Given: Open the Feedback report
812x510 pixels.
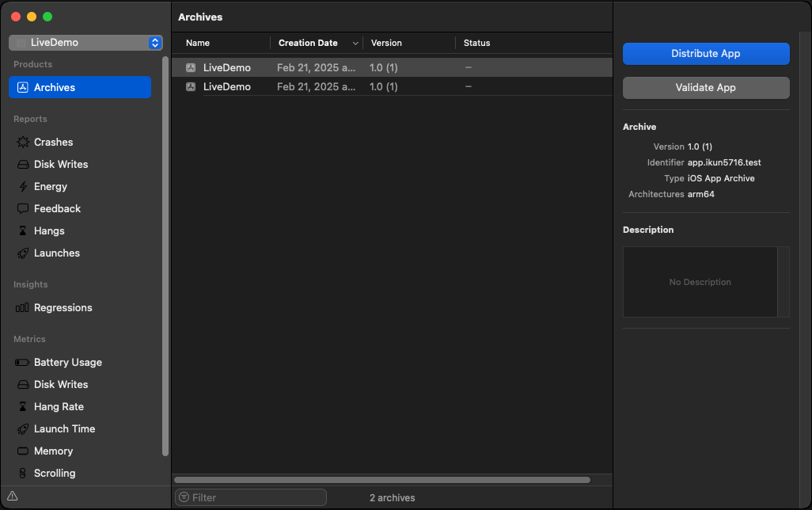Looking at the screenshot, I should (x=57, y=209).
